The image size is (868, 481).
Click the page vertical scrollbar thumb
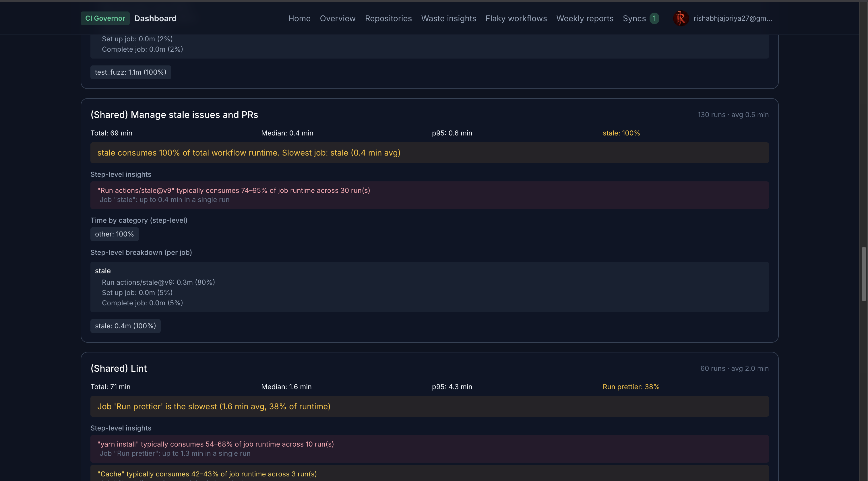[x=863, y=274]
